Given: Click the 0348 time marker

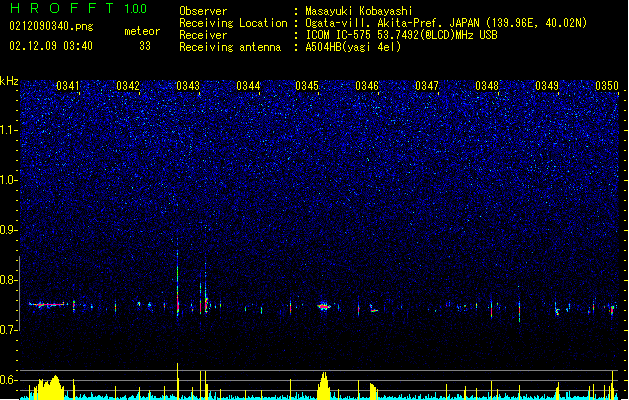Looking at the screenshot, I should pyautogui.click(x=487, y=86).
